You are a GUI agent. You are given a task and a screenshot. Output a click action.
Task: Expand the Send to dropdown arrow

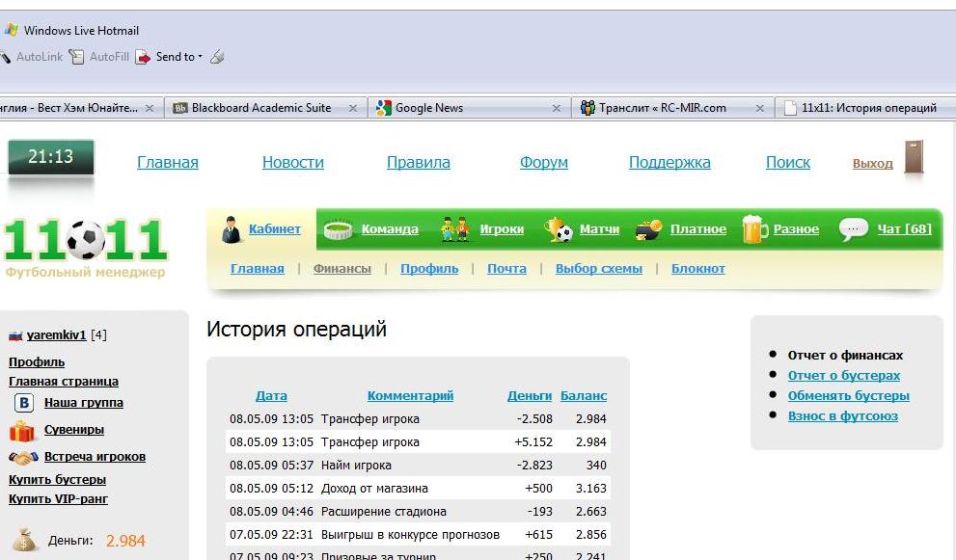(x=201, y=58)
